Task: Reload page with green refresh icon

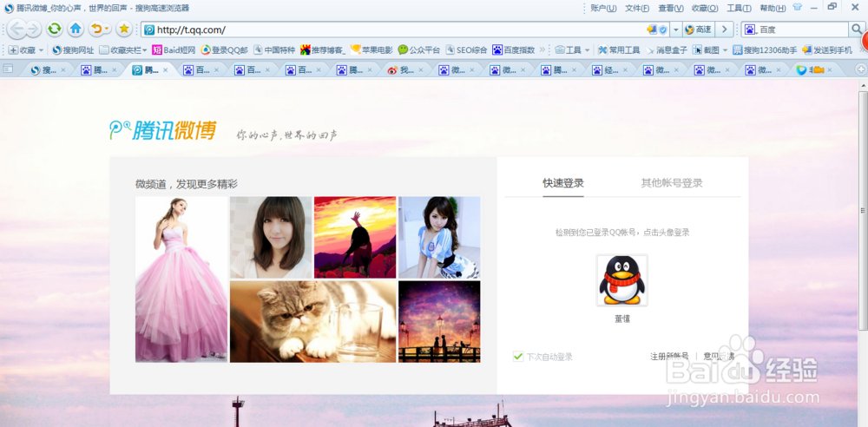Action: coord(54,29)
